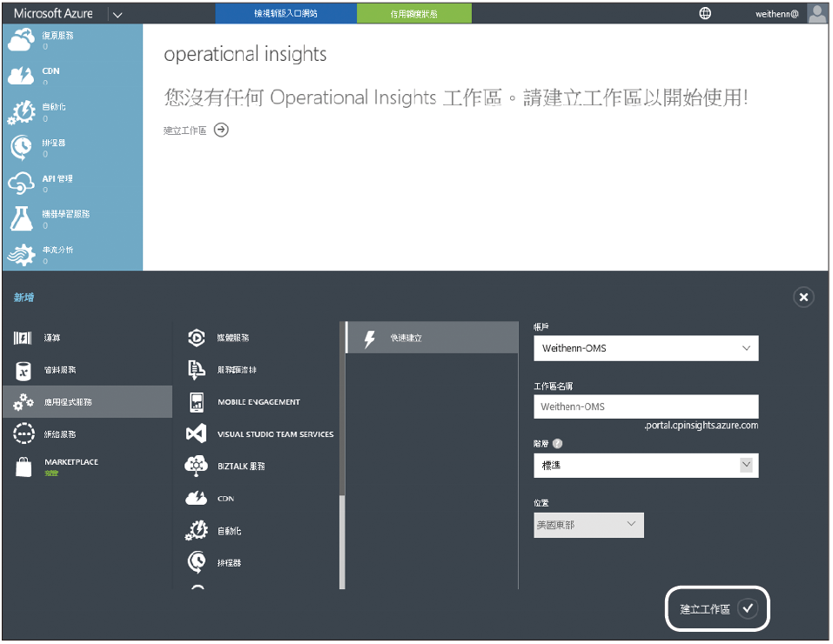Click the 檢視新版入口網站 blue button
The height and width of the screenshot is (644, 833).
286,13
